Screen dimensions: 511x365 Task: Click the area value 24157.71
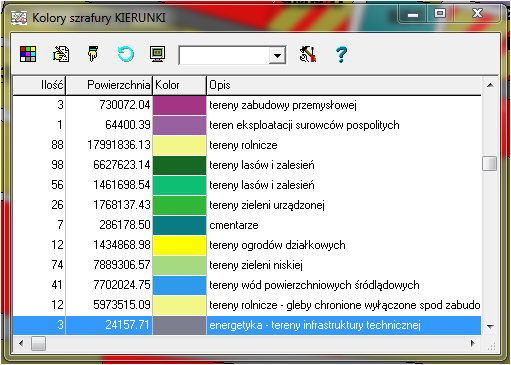click(127, 325)
